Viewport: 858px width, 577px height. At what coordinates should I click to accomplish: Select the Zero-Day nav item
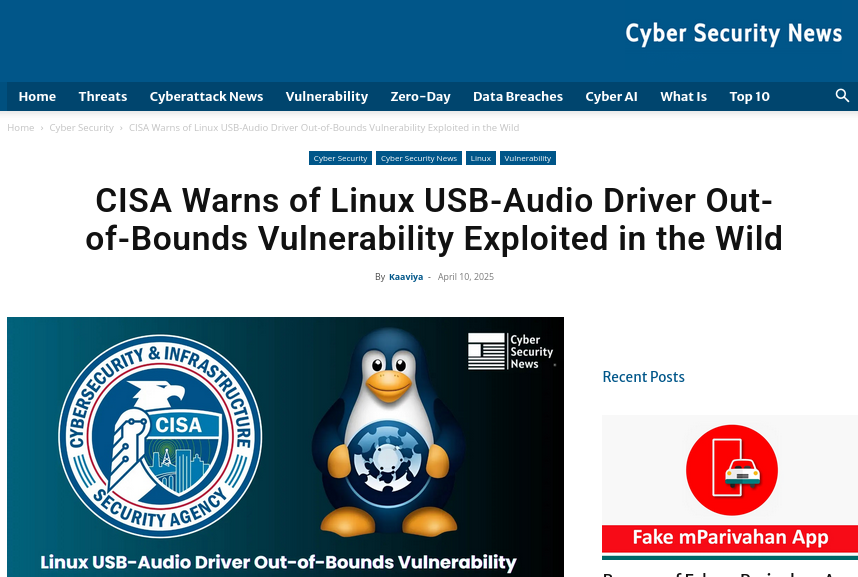click(420, 96)
